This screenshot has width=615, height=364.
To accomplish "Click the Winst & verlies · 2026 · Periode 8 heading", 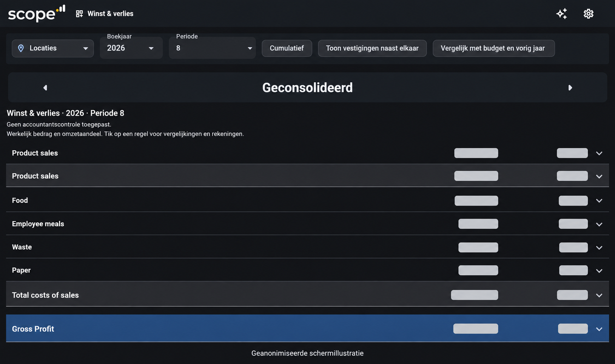I will (65, 113).
